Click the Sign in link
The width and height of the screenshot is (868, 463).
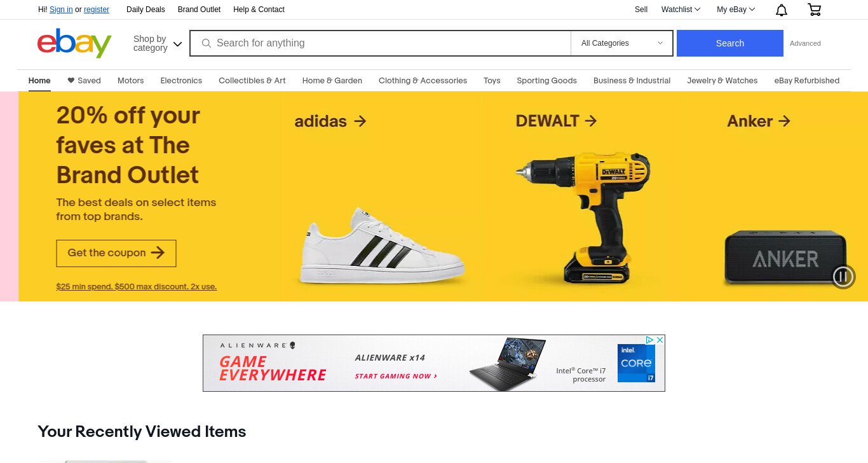(x=61, y=10)
